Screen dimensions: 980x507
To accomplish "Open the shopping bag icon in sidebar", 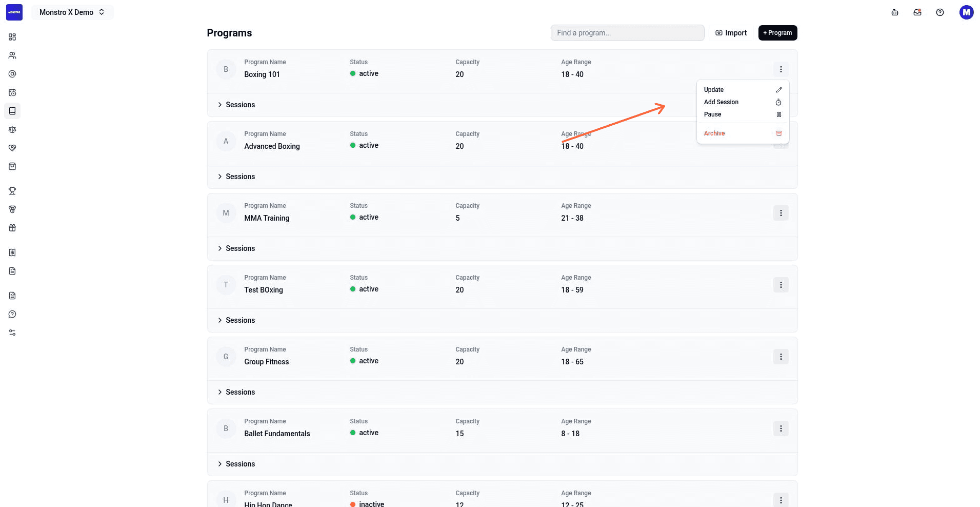I will [x=12, y=166].
